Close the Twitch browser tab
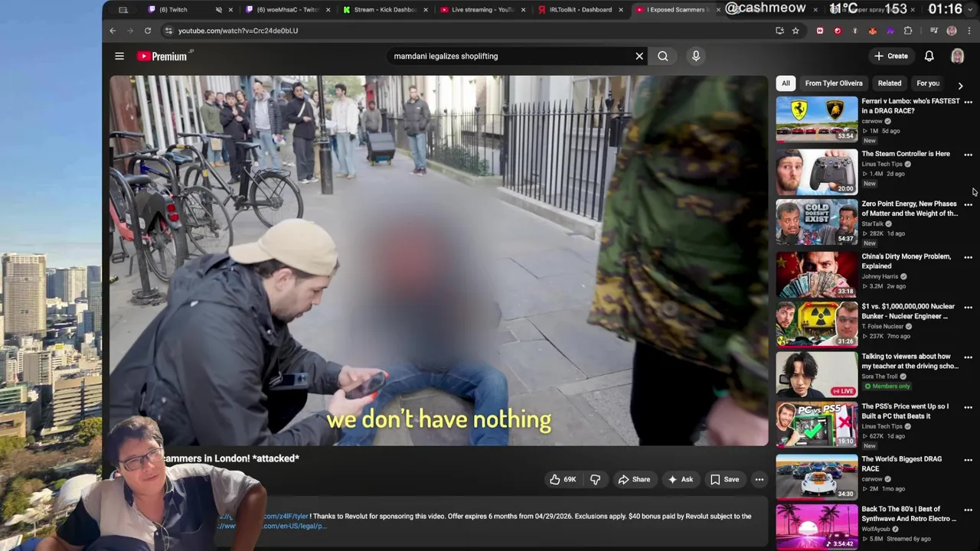Viewport: 980px width, 551px height. [230, 10]
